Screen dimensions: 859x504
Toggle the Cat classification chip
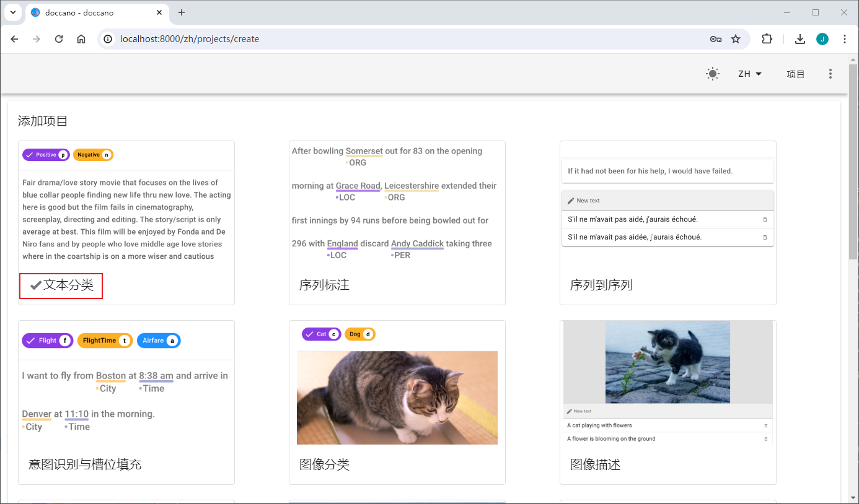point(321,334)
